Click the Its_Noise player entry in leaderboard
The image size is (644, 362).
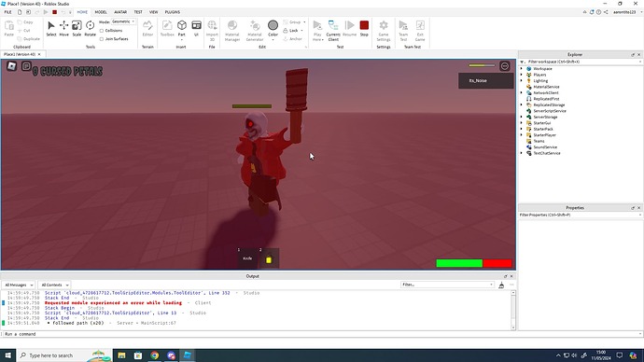486,81
